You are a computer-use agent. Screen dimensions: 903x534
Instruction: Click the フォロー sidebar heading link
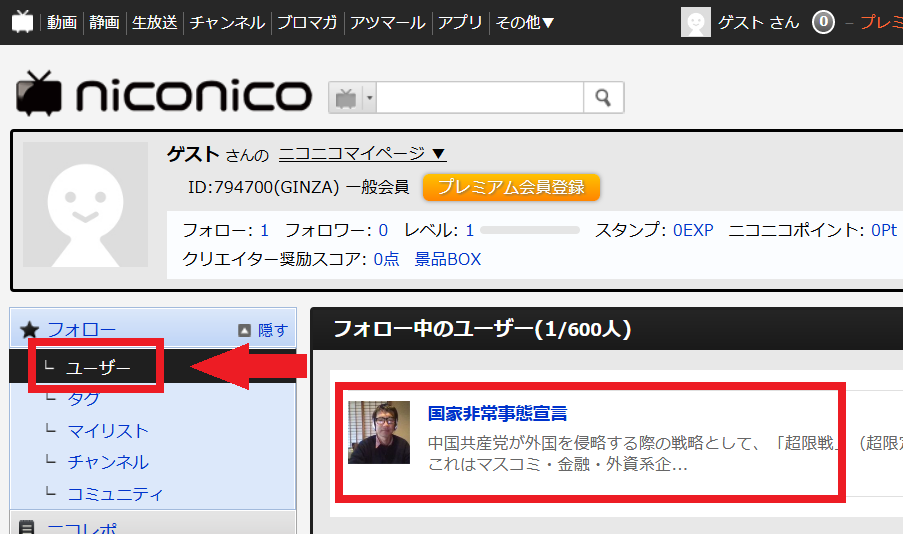[x=81, y=330]
